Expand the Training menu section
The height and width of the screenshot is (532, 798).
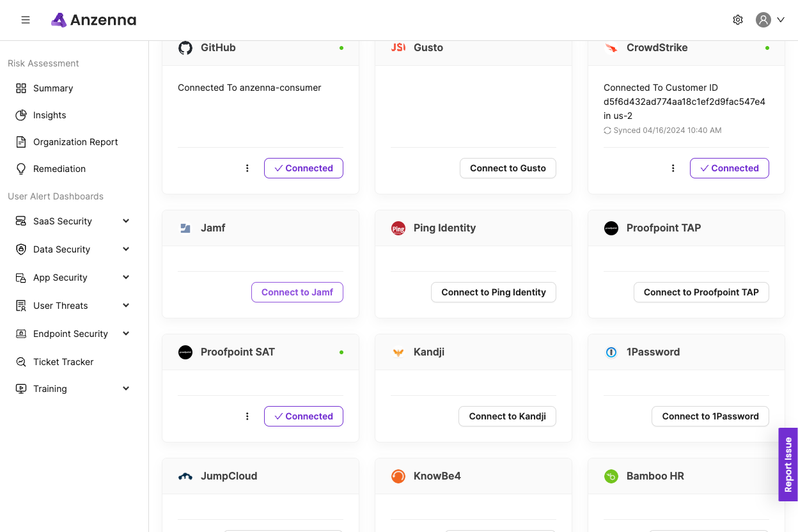click(126, 389)
